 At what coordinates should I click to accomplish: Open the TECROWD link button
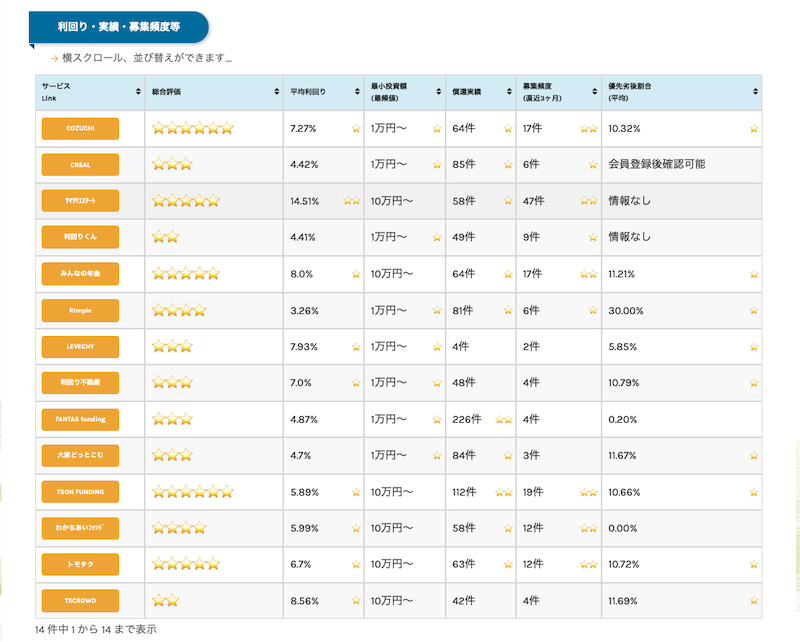[80, 601]
